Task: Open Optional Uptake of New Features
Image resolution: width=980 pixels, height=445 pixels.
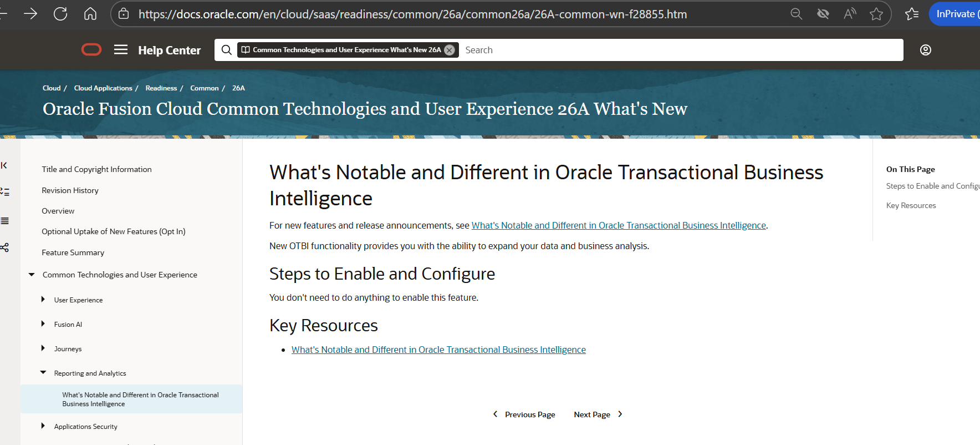Action: pyautogui.click(x=114, y=231)
